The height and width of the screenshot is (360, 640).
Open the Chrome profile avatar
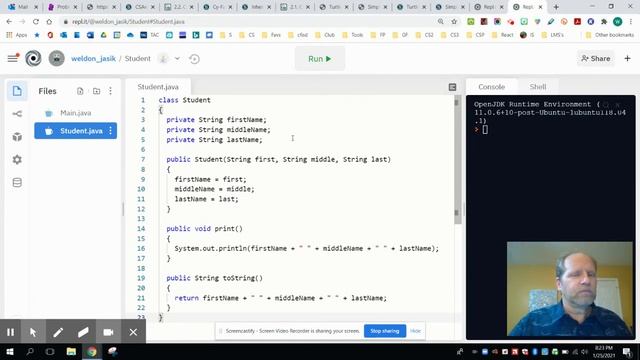618,21
